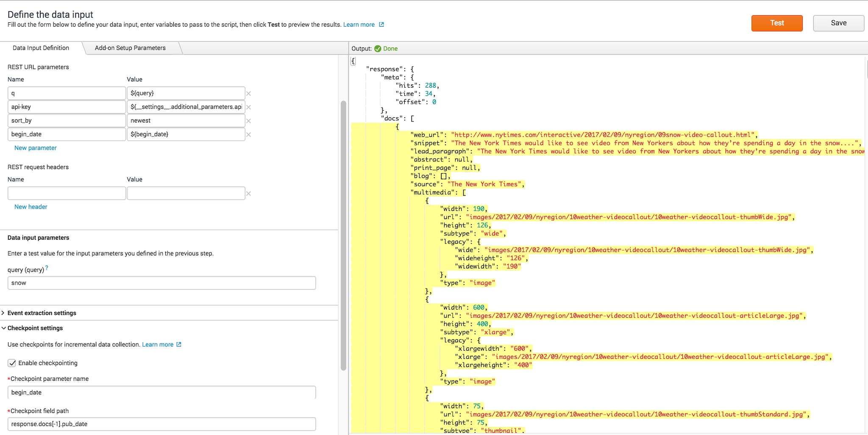The image size is (868, 435).
Task: Open external link icon beside checkpoint Learn more
Action: pos(179,344)
